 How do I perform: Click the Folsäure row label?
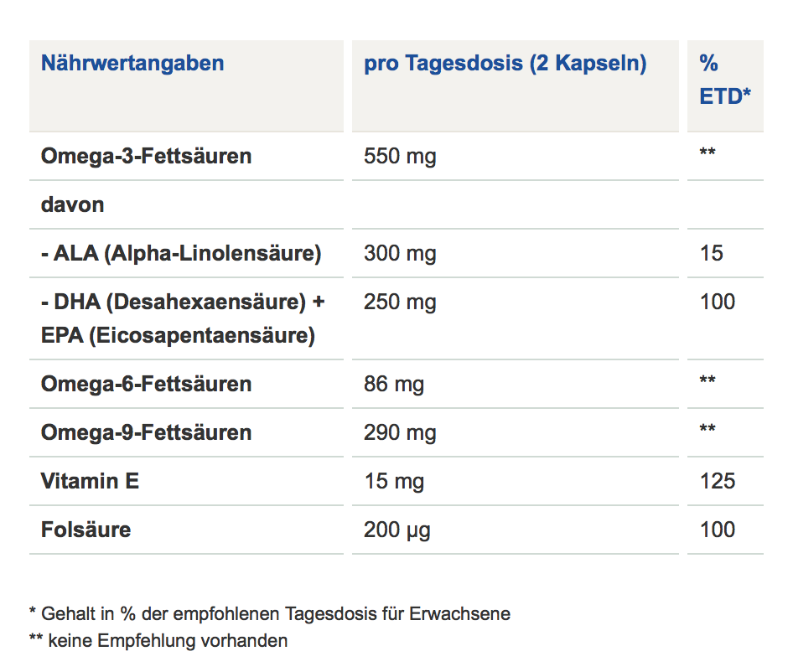(x=86, y=530)
